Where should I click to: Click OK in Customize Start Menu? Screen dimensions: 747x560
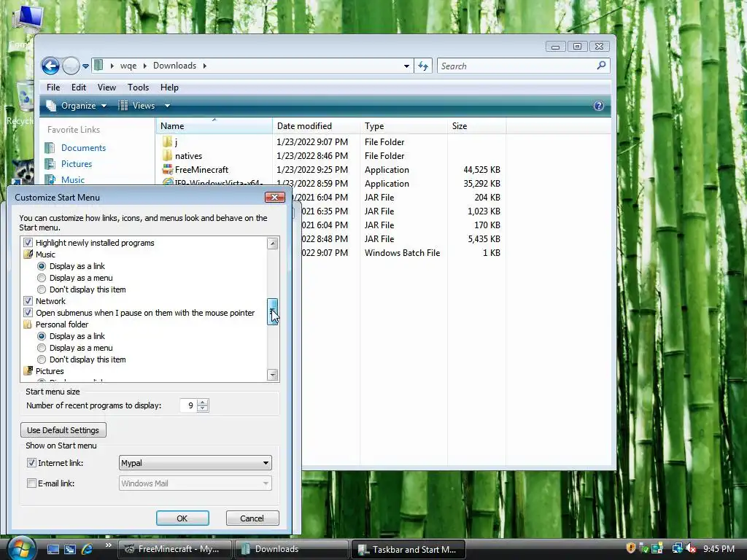click(x=182, y=518)
